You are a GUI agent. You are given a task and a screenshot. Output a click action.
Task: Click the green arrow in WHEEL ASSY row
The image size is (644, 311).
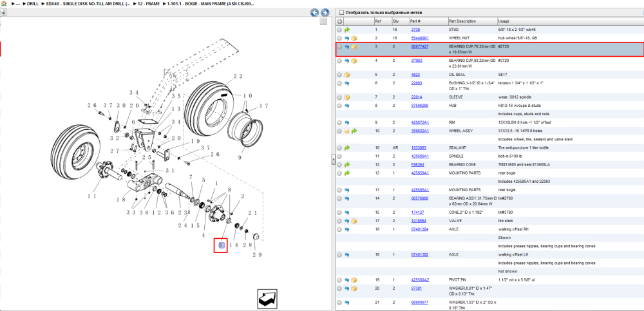[x=354, y=131]
